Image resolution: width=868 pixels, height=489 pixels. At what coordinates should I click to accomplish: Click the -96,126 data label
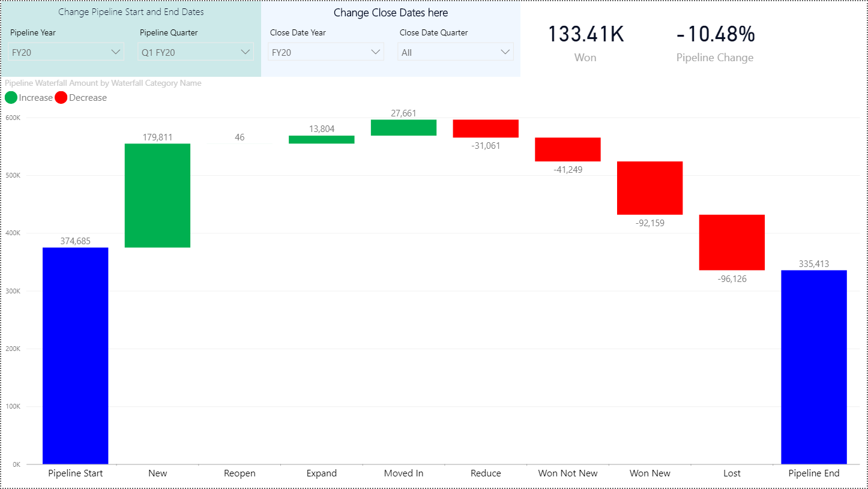tap(732, 279)
